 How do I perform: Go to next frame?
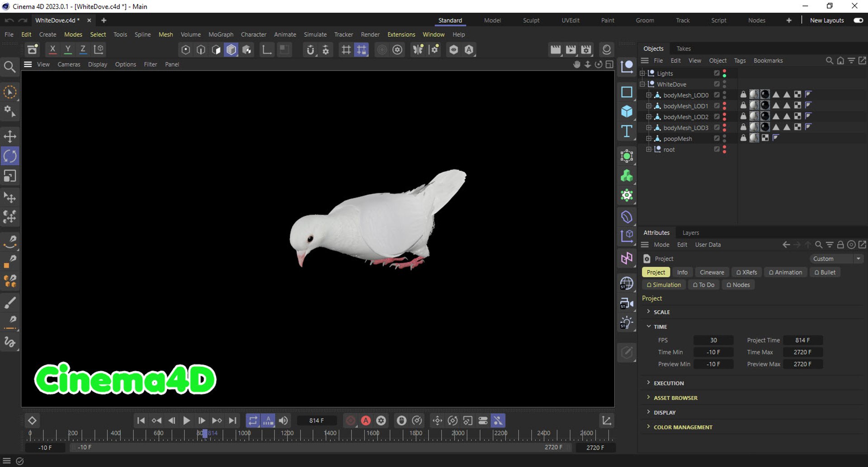coord(202,420)
